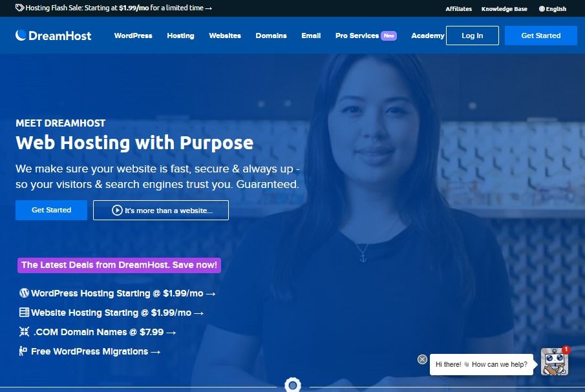Click the "Hi there! How can we help?" chat bubble
Viewport: 585px width, 392px height.
point(482,364)
